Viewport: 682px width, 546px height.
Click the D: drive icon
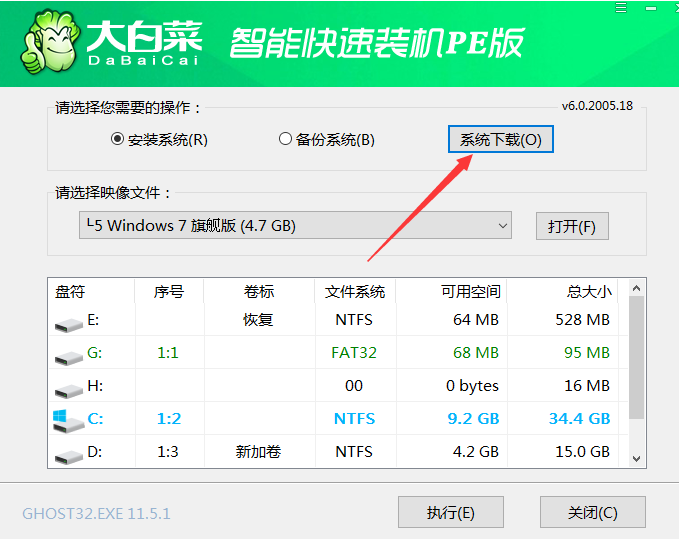(69, 456)
